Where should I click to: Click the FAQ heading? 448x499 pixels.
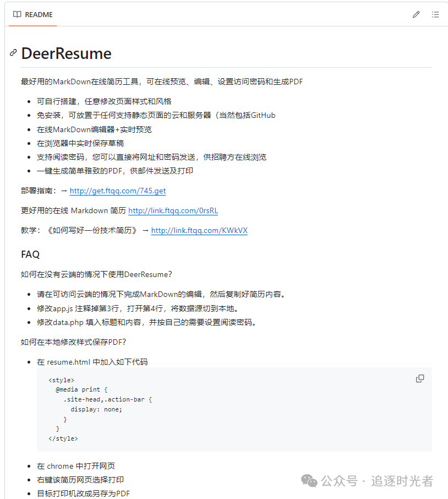coord(30,254)
